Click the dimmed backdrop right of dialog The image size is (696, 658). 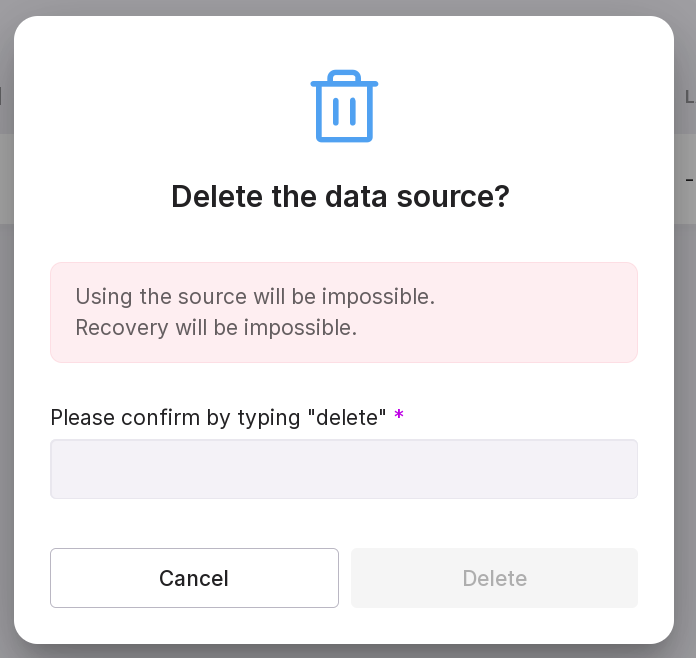(x=685, y=400)
